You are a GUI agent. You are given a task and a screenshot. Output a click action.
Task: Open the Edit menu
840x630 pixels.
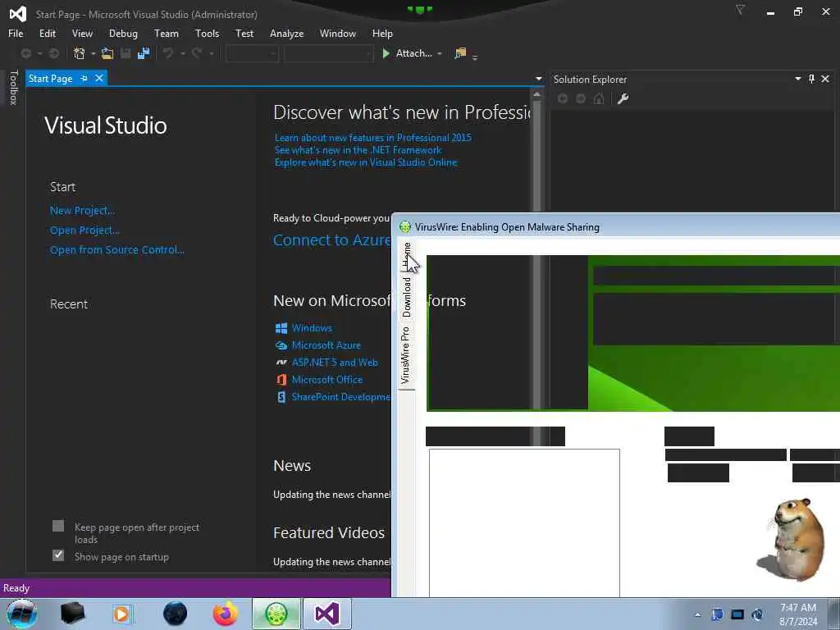[x=47, y=33]
